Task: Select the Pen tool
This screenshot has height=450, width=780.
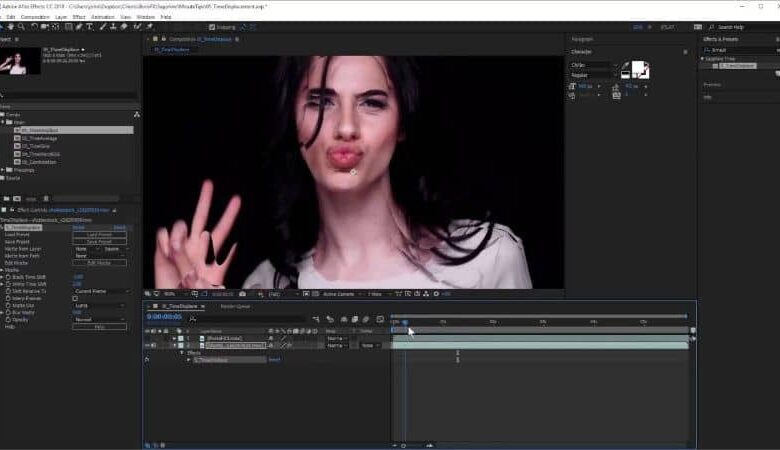Action: coord(79,27)
